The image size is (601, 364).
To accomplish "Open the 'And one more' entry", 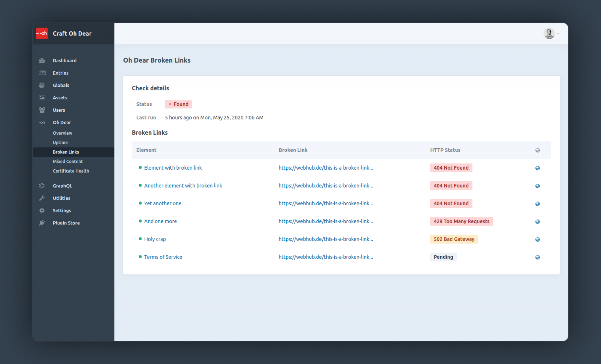I will click(x=160, y=221).
